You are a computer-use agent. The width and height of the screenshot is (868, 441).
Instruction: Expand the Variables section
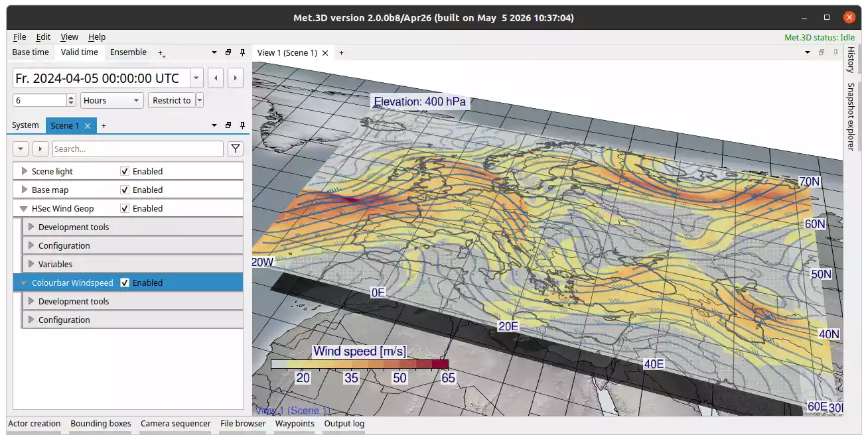(x=31, y=264)
